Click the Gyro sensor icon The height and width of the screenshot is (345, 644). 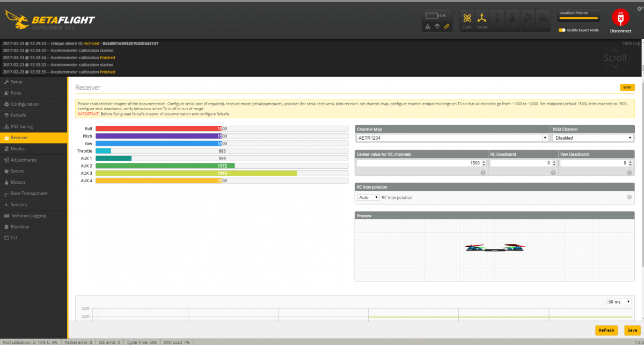tap(467, 20)
